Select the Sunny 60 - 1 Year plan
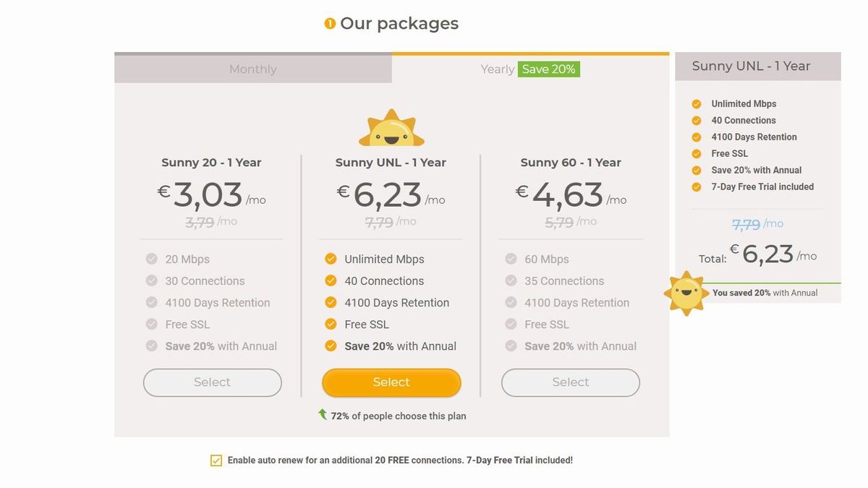 point(570,382)
